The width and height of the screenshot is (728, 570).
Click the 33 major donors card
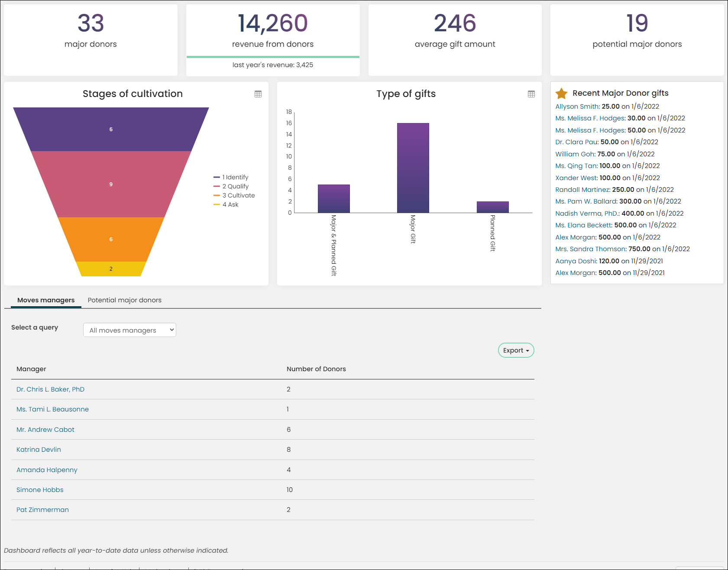click(x=91, y=40)
